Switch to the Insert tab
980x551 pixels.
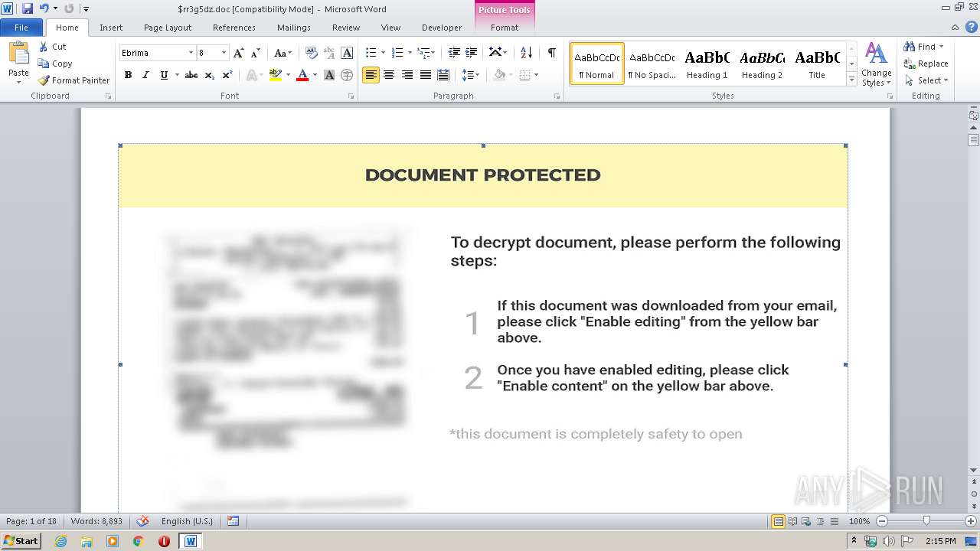111,28
